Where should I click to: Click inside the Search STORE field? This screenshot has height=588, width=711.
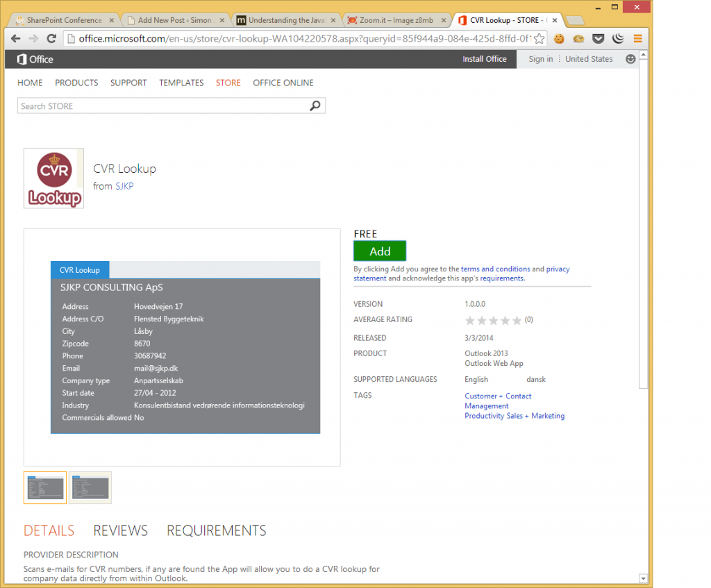(x=163, y=106)
